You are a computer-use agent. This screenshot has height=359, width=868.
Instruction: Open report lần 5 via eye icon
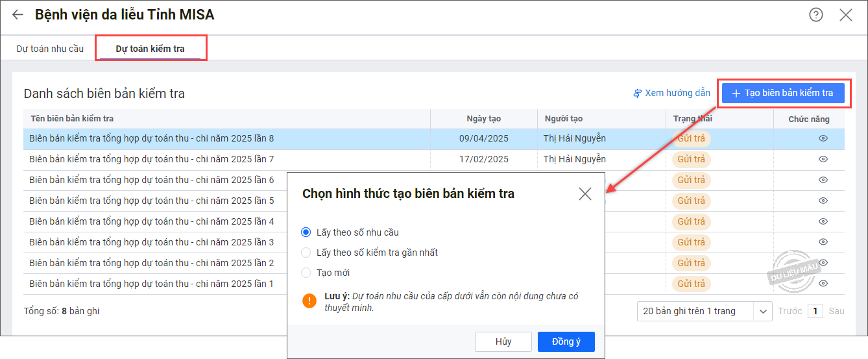(x=823, y=201)
